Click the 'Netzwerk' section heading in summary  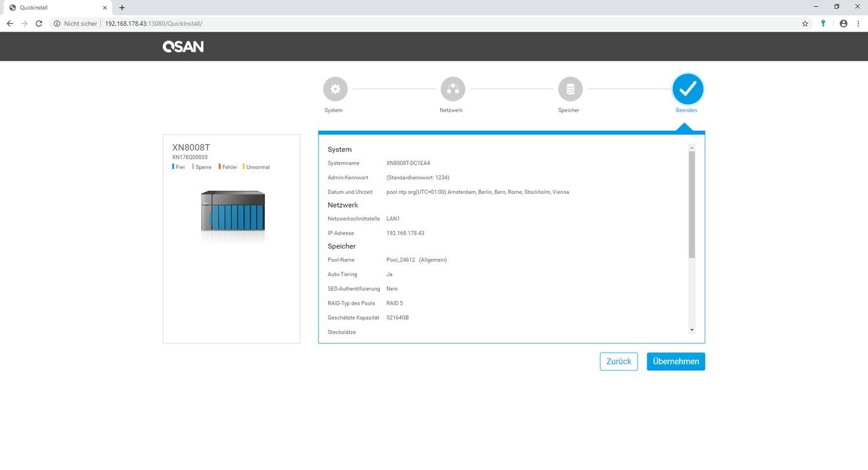pos(343,205)
